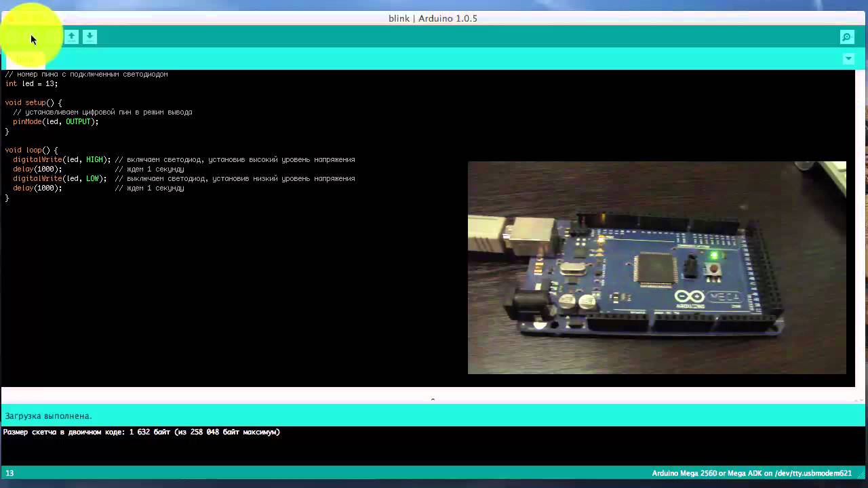Viewport: 868px width, 488px height.
Task: Open a sketch with the up-arrow button
Action: pos(71,37)
